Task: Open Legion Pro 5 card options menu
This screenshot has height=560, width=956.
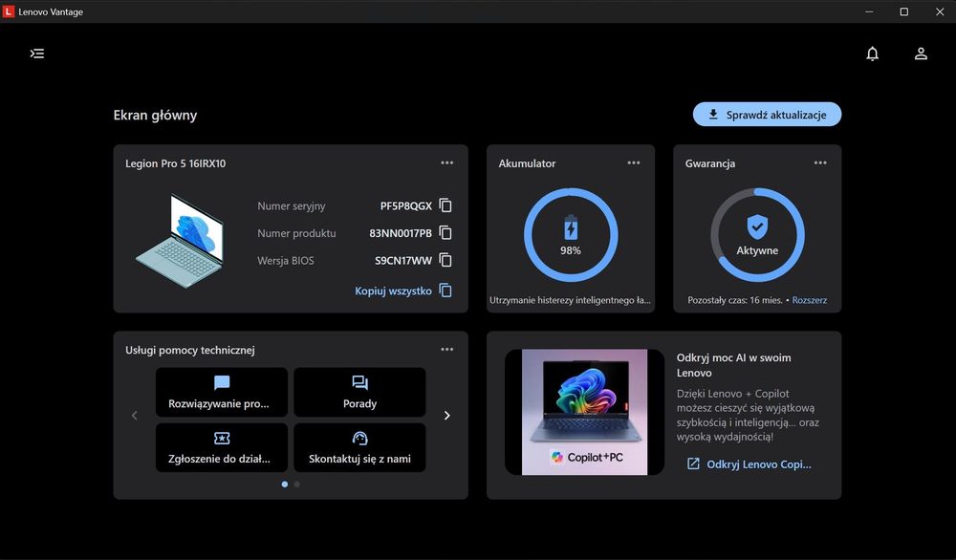Action: pyautogui.click(x=446, y=162)
